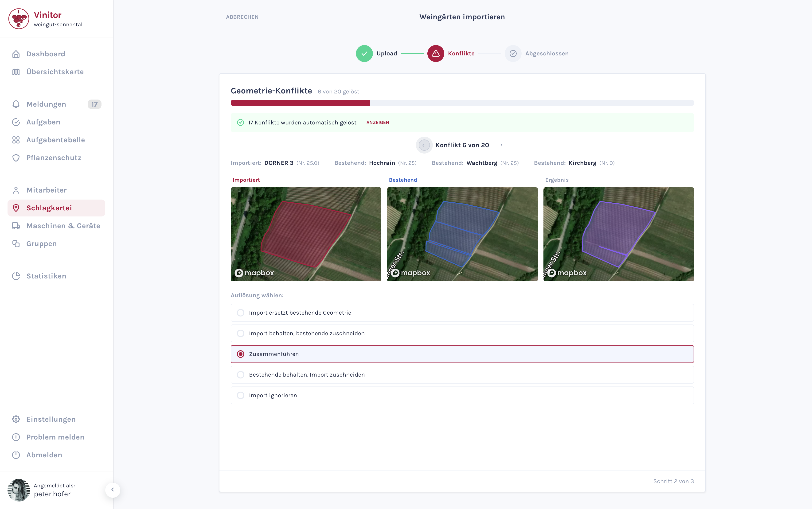Go to the next conflict with the arrow
The image size is (812, 509).
500,145
